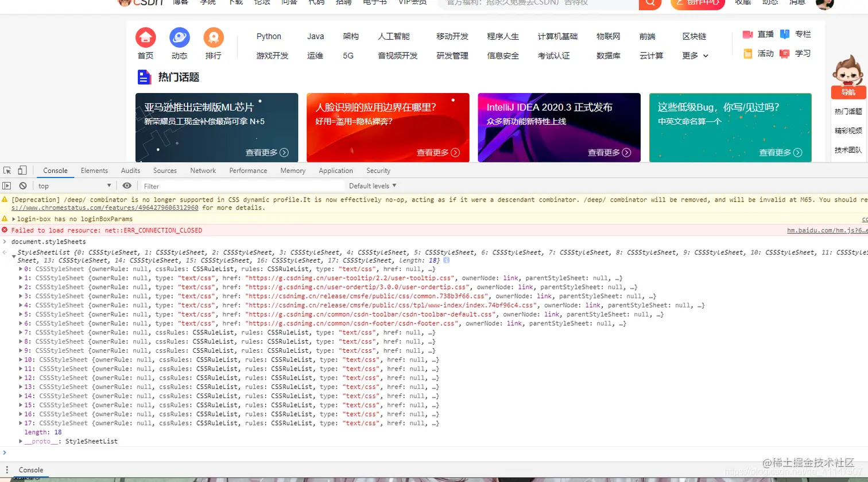Click the 学习 study icon
868x482 pixels.
785,53
